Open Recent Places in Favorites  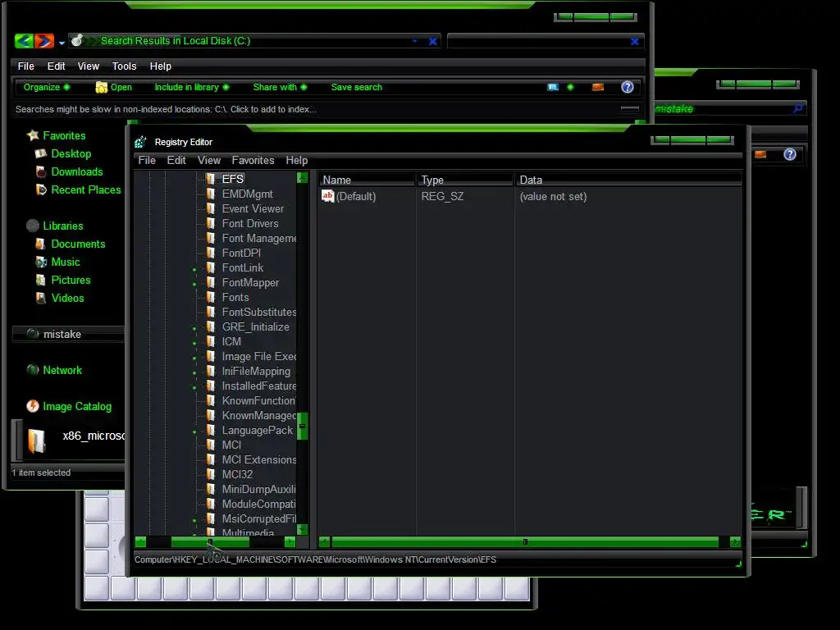click(x=85, y=190)
